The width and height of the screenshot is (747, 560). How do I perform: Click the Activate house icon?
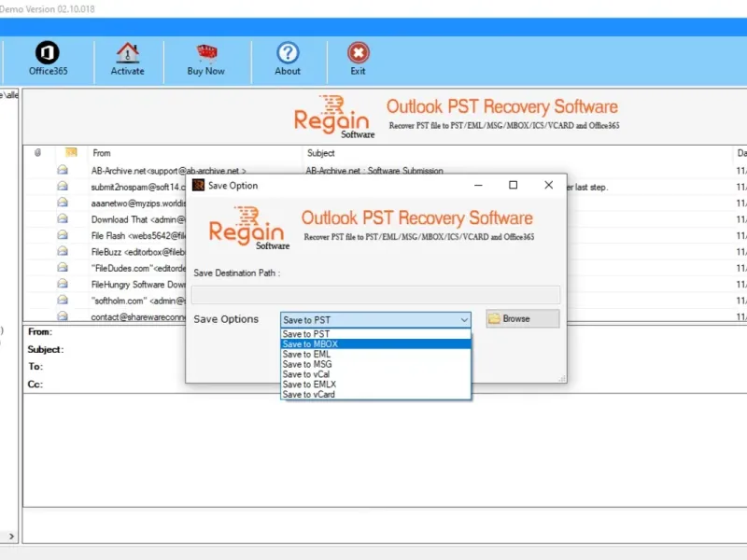coord(128,53)
